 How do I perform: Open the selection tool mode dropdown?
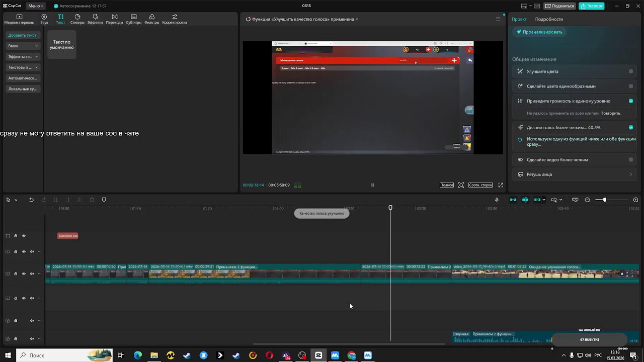[x=16, y=200]
